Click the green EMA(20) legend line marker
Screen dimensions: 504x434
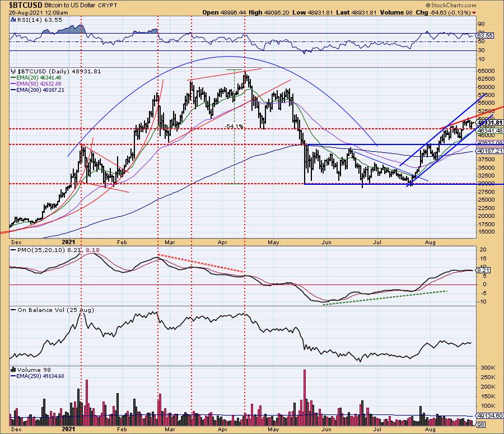pyautogui.click(x=13, y=78)
